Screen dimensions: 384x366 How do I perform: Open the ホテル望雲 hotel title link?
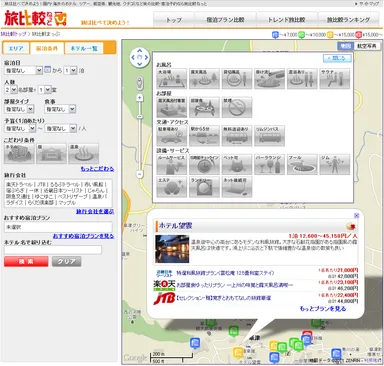(x=175, y=226)
